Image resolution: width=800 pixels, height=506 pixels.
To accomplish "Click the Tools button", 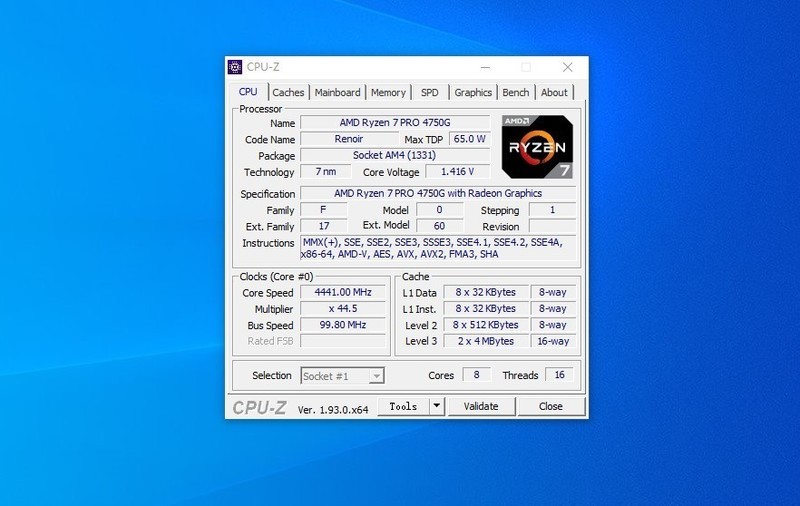I will [x=403, y=407].
